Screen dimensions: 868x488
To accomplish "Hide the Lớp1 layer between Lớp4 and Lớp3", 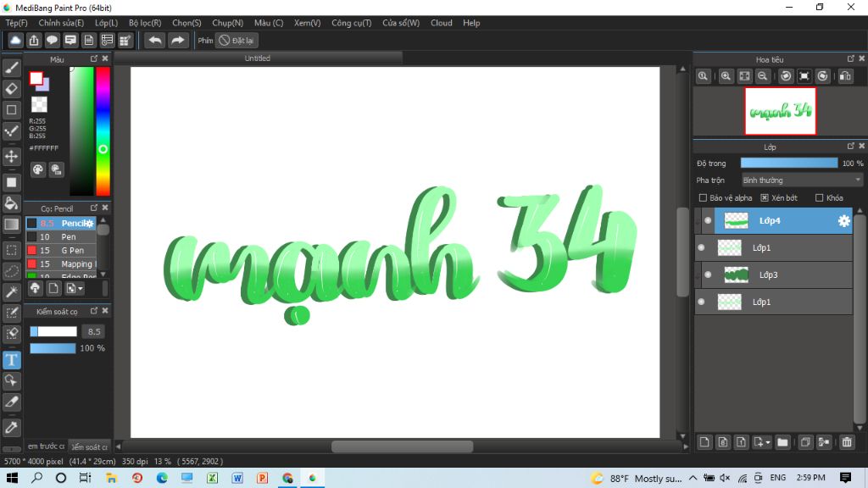I will [x=701, y=247].
